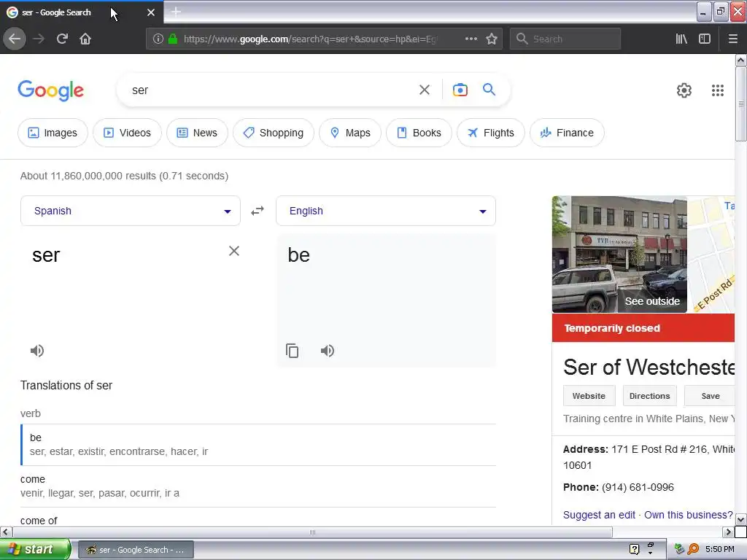Image resolution: width=747 pixels, height=560 pixels.
Task: Switch to News results
Action: [197, 133]
